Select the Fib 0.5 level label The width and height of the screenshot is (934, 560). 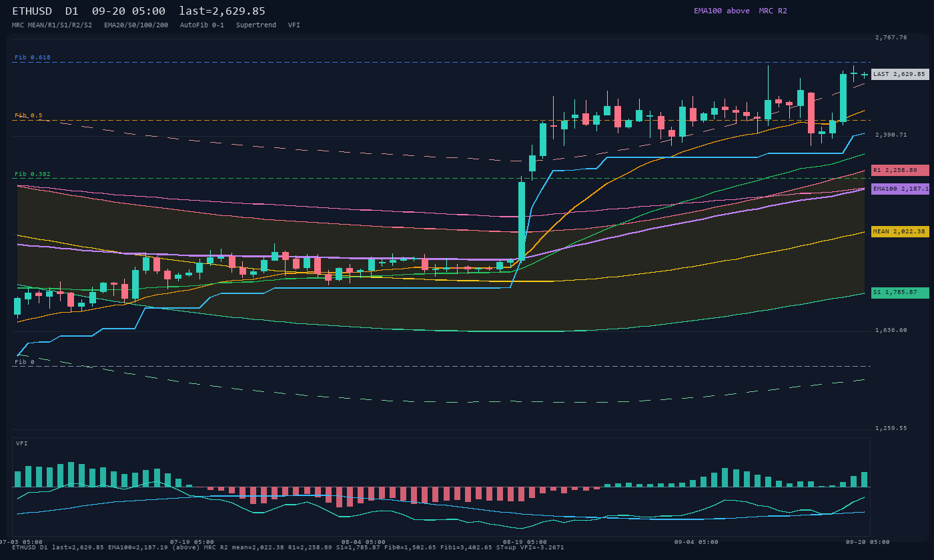pos(29,115)
